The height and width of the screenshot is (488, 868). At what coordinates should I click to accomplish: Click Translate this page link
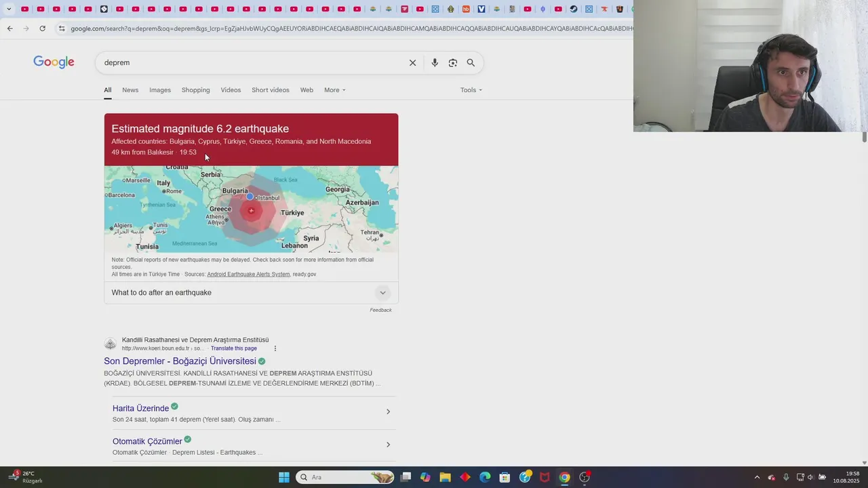coord(234,348)
